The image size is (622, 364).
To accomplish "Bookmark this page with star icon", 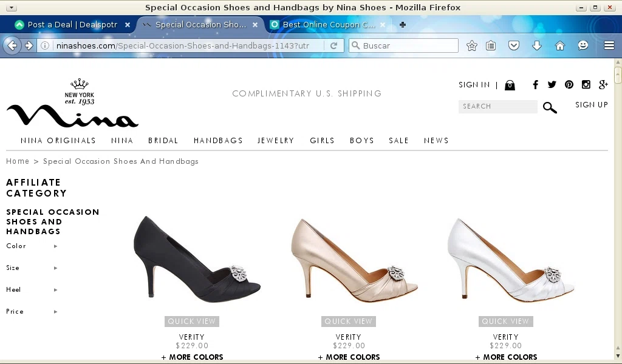I will coord(471,45).
